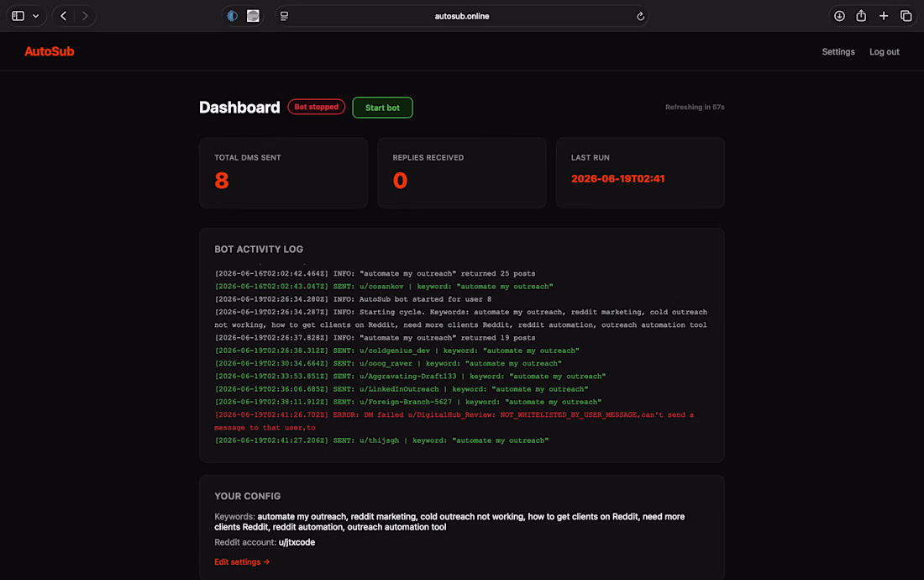
Task: Select the 'Starting cycle. Keywords' log line
Action: [461, 319]
